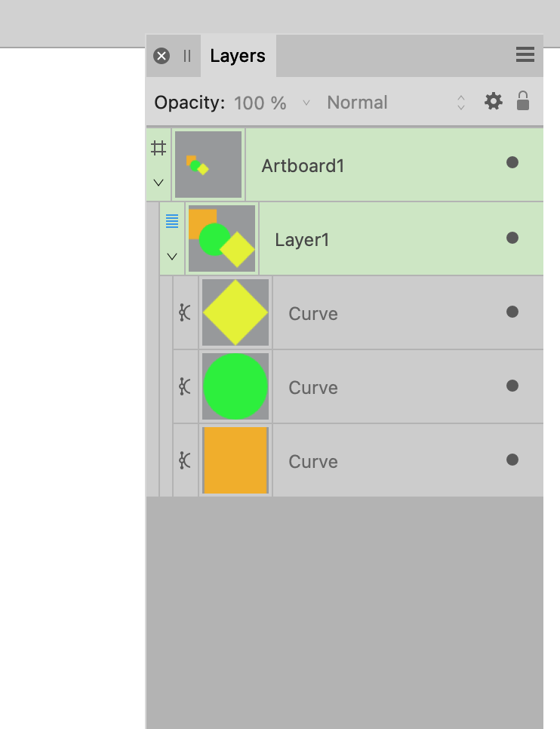Switch to the Layers tab
This screenshot has width=560, height=729.
238,56
